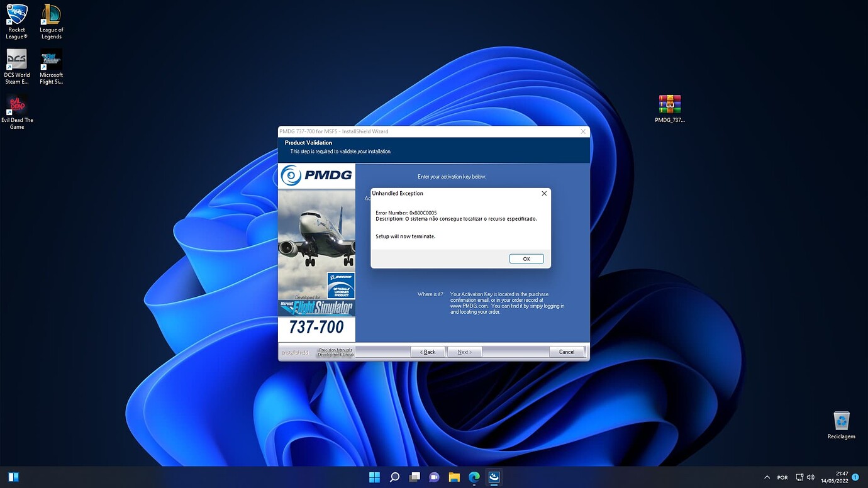Image resolution: width=868 pixels, height=488 pixels.
Task: Open the Reciclagem recycle bin
Action: click(x=841, y=425)
